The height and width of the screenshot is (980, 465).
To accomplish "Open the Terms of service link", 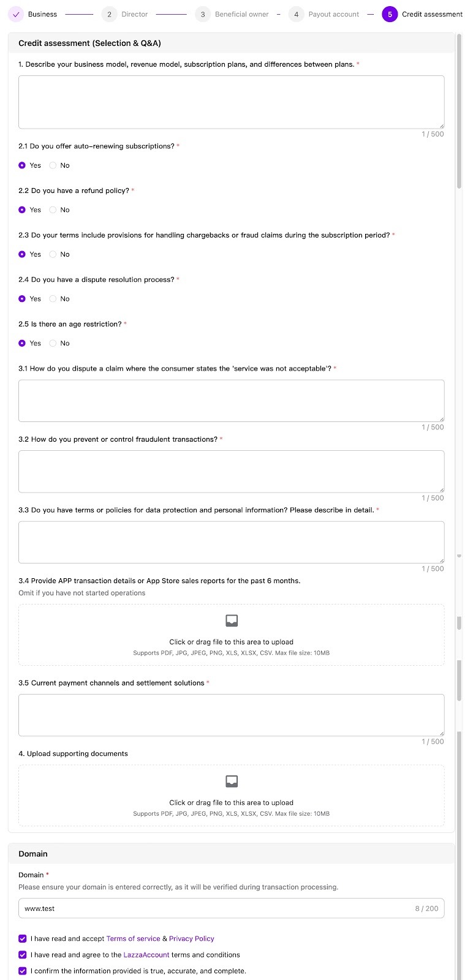I will pyautogui.click(x=133, y=938).
